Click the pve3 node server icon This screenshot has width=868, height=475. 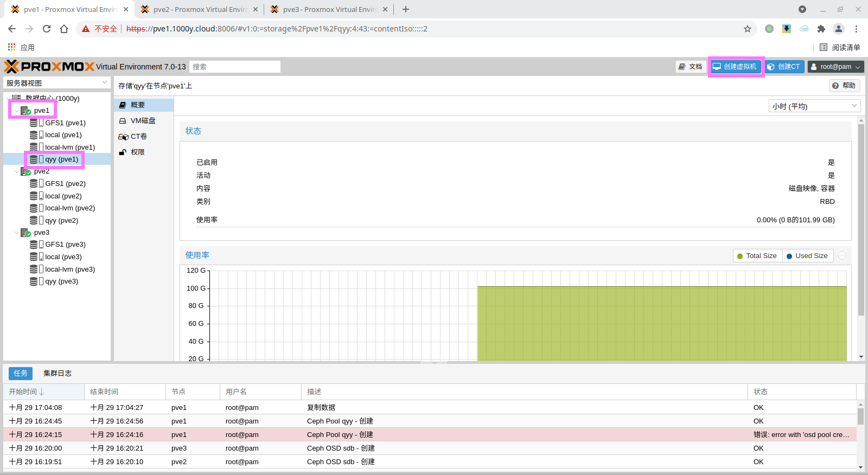tap(25, 233)
